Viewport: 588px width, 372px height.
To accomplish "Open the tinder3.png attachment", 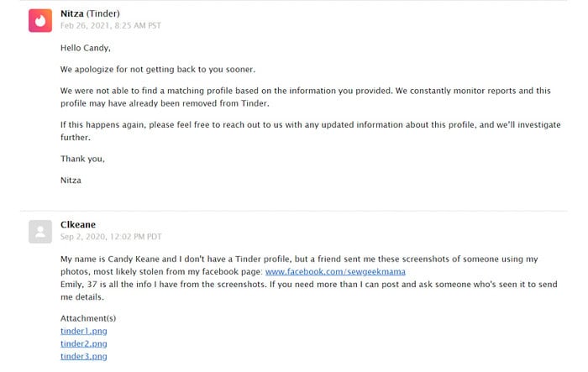I will point(84,357).
